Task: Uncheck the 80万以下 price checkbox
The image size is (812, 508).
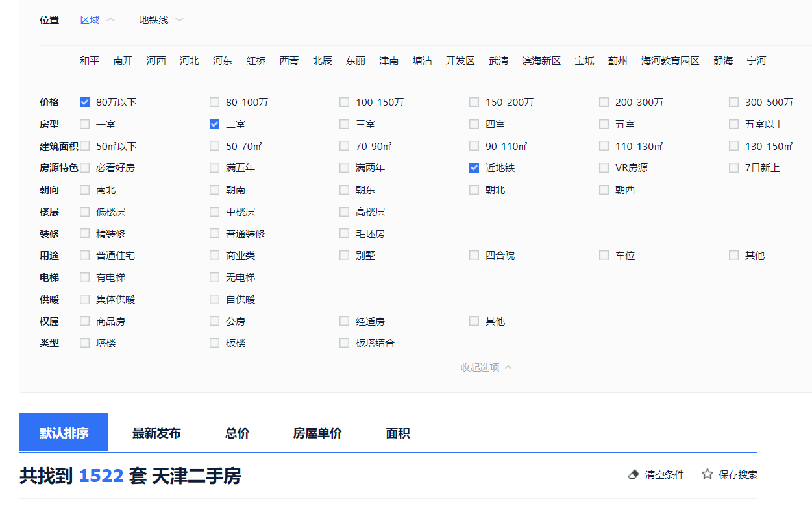Action: (x=84, y=103)
